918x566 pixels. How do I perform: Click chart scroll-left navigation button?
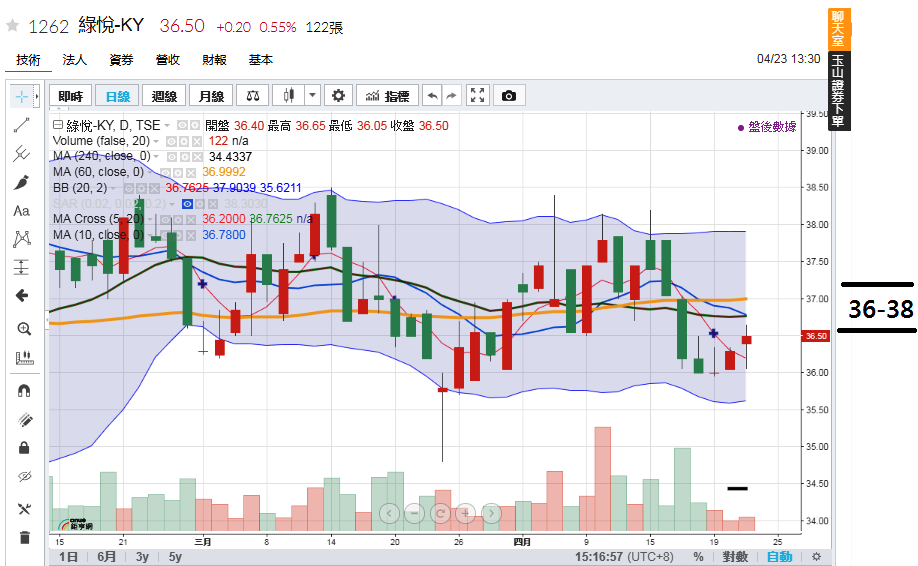pyautogui.click(x=389, y=513)
